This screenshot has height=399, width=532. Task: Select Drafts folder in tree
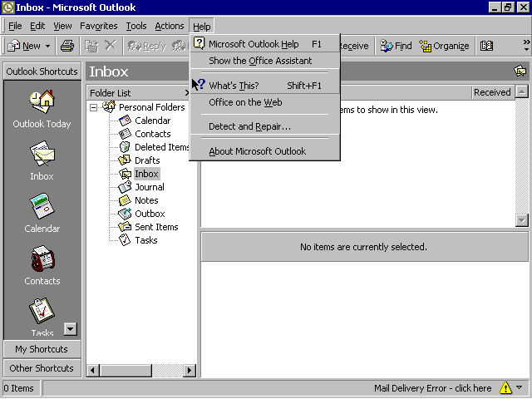point(147,160)
